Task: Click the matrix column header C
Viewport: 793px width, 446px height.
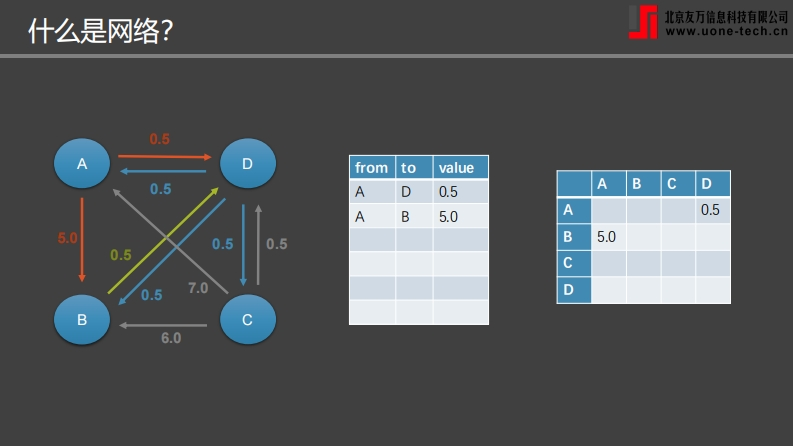Action: (x=678, y=184)
